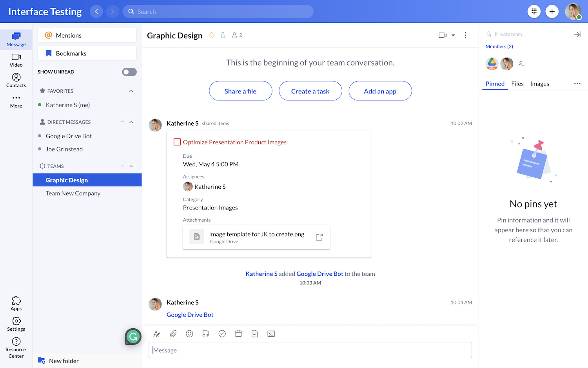Open the Optimize Presentation Product Images task link
The height and width of the screenshot is (368, 588).
[x=235, y=142]
